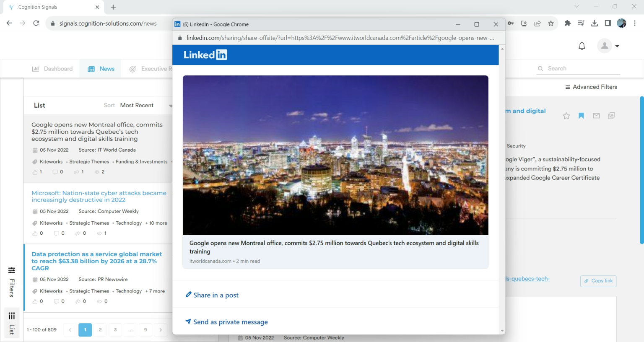Viewport: 644px width, 342px height.
Task: Click the blue scrollbar of the main page
Action: coord(641,170)
